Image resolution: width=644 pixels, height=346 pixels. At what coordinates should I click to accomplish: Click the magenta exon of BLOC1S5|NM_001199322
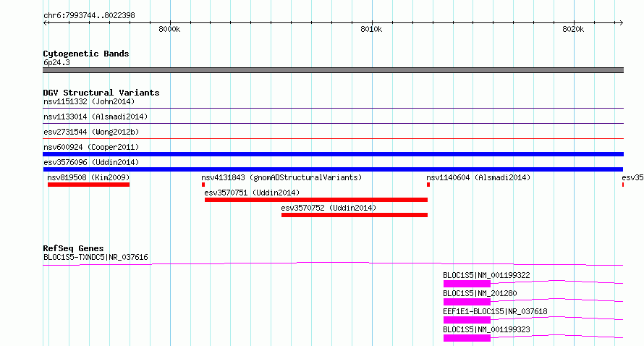(x=467, y=284)
